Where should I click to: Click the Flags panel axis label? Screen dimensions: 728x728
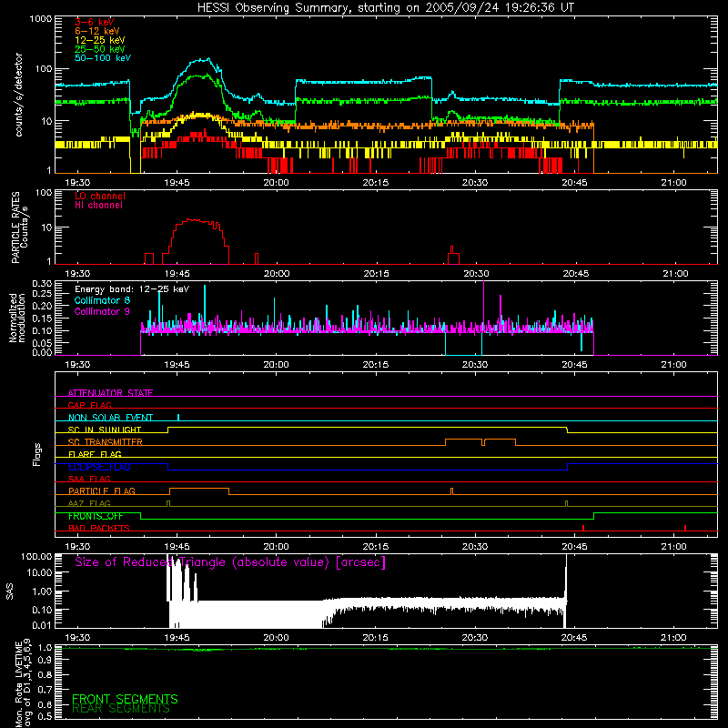point(36,454)
